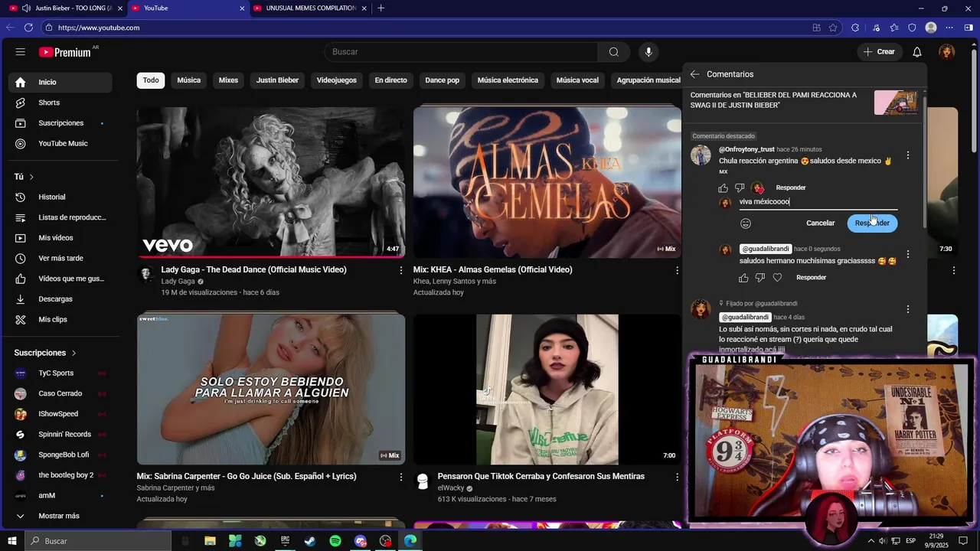Refresh the browser page
Viewport: 980px width, 551px height.
click(28, 28)
